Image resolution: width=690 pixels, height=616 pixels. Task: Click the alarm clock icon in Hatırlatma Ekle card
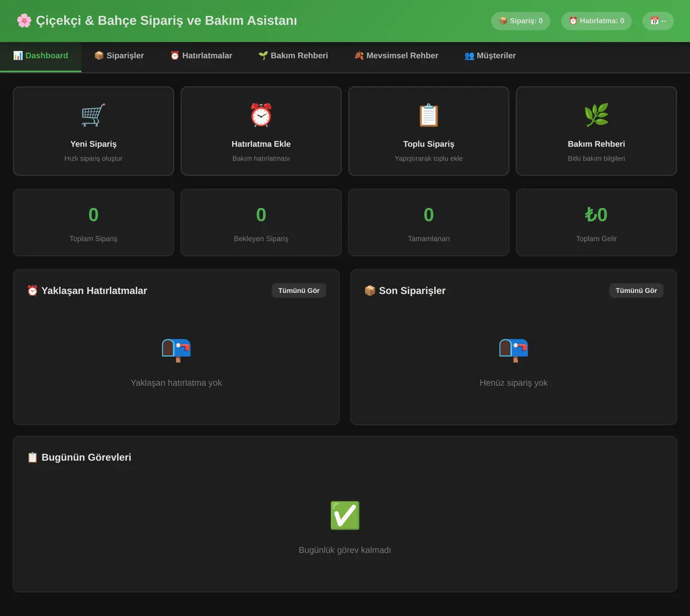point(261,115)
